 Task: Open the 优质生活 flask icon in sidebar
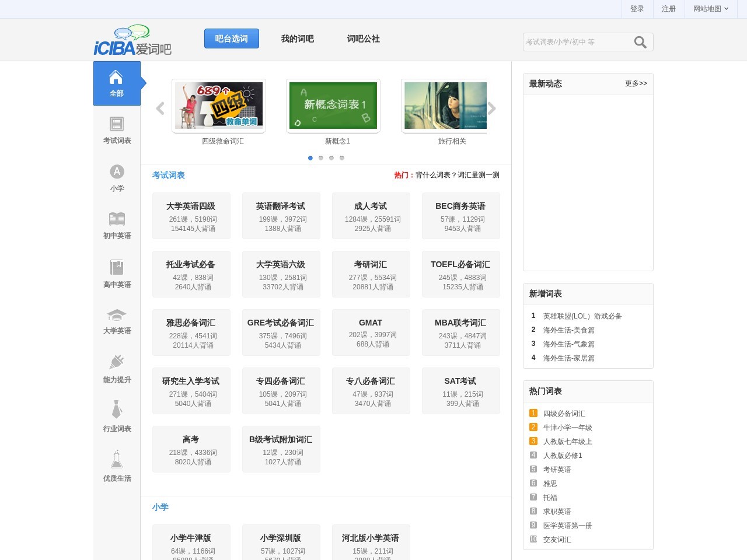116,460
